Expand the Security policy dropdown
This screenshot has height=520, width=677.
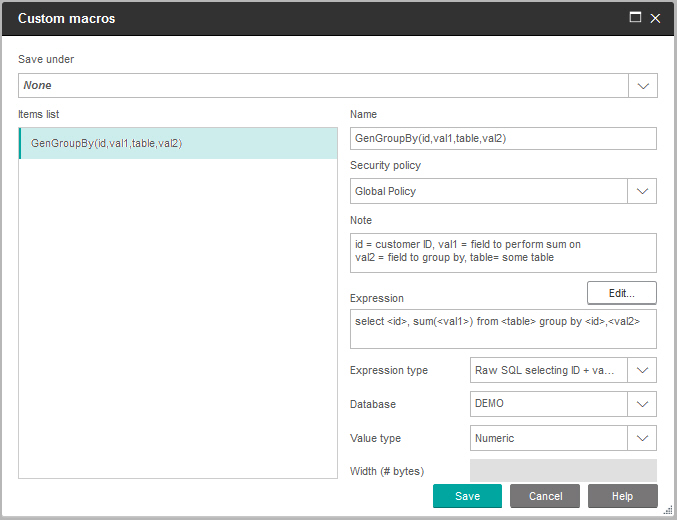point(642,191)
